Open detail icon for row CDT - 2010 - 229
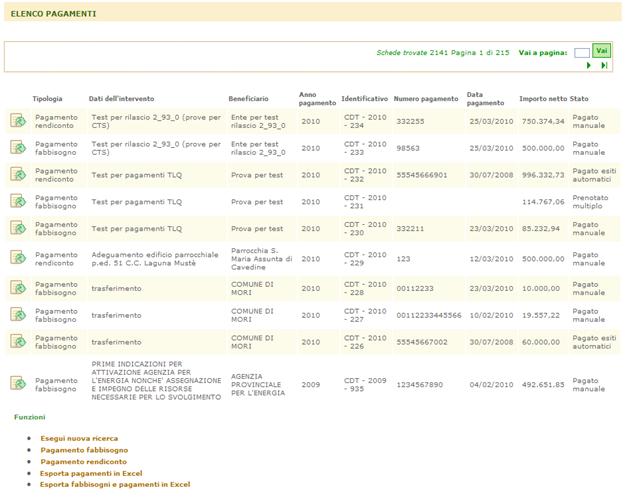Image resolution: width=625 pixels, height=504 pixels. coord(18,258)
